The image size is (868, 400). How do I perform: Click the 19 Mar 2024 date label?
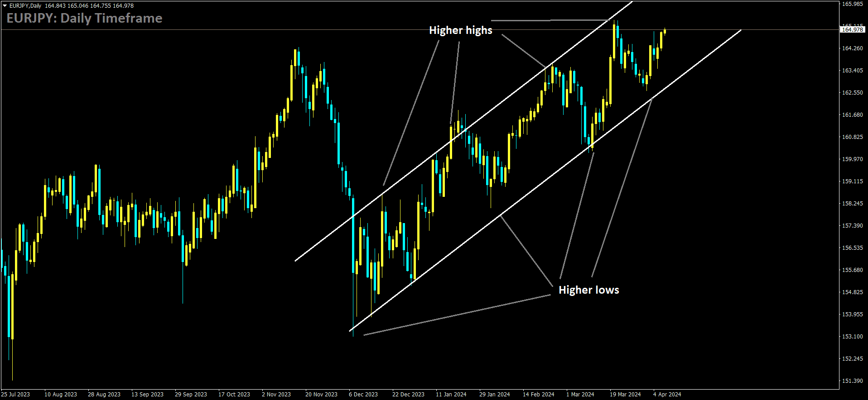click(625, 395)
